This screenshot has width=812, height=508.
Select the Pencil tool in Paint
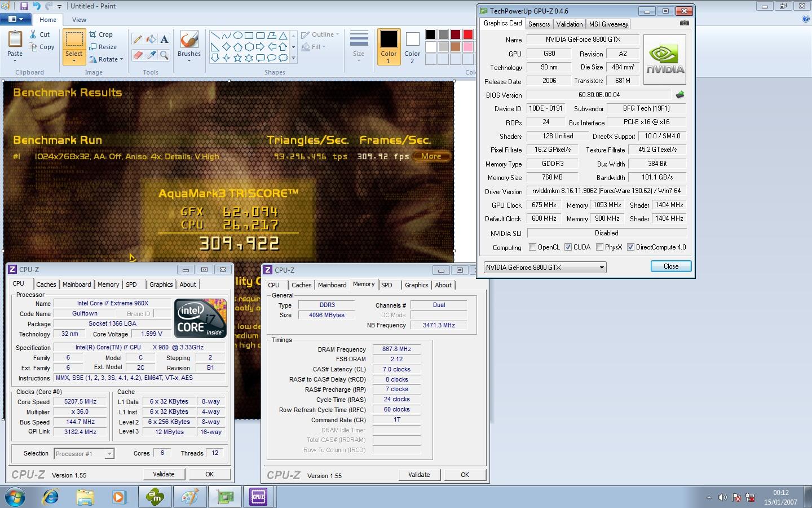(x=138, y=39)
